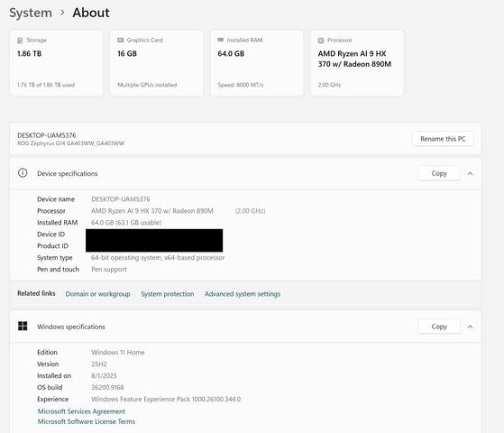The height and width of the screenshot is (433, 504).
Task: Click Rename this PC button
Action: coord(443,139)
